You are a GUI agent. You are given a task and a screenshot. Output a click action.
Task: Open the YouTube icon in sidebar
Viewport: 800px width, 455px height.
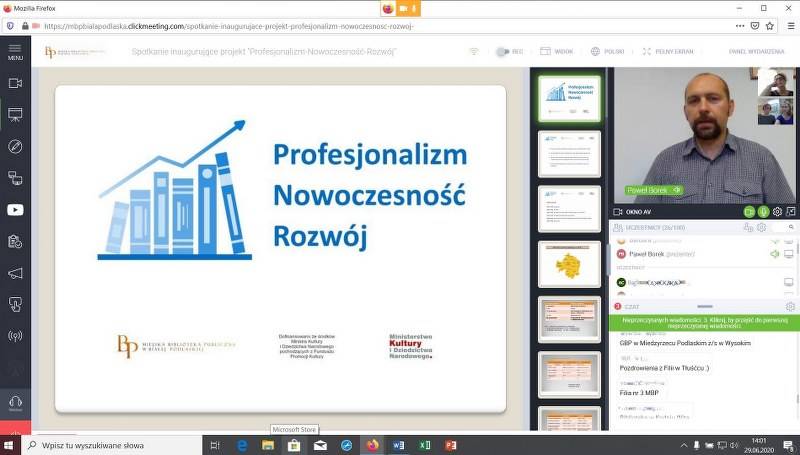point(15,210)
